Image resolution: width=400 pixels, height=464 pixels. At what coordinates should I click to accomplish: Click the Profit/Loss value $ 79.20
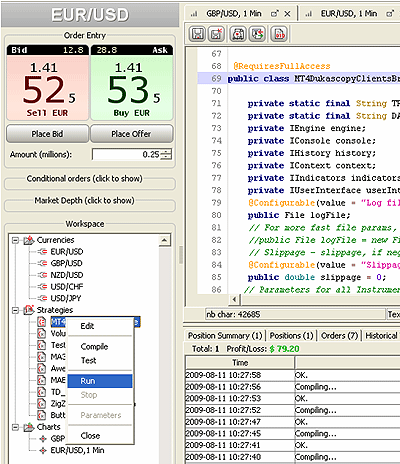pos(284,349)
